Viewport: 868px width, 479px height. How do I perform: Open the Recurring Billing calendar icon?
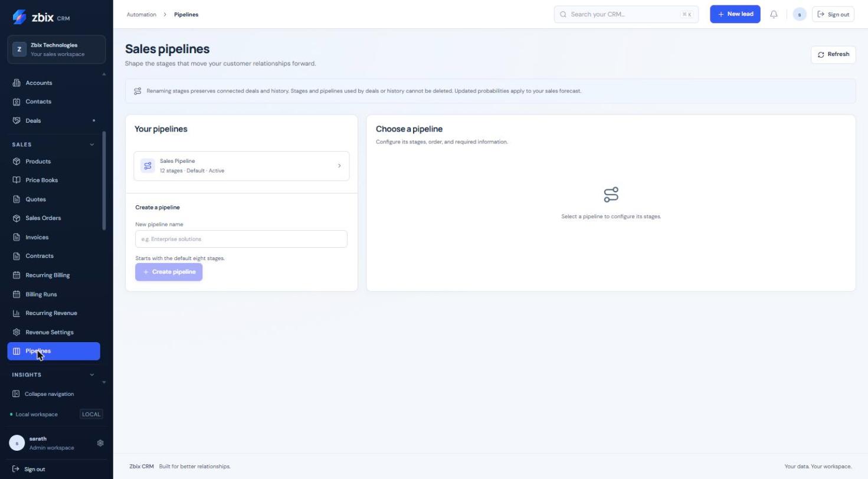tap(17, 275)
